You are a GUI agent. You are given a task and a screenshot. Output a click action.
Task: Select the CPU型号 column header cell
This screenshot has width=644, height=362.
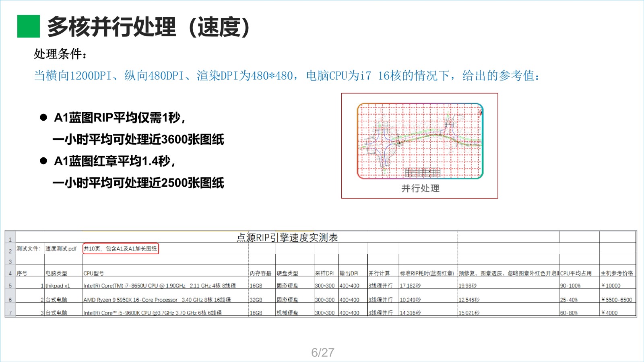point(94,274)
